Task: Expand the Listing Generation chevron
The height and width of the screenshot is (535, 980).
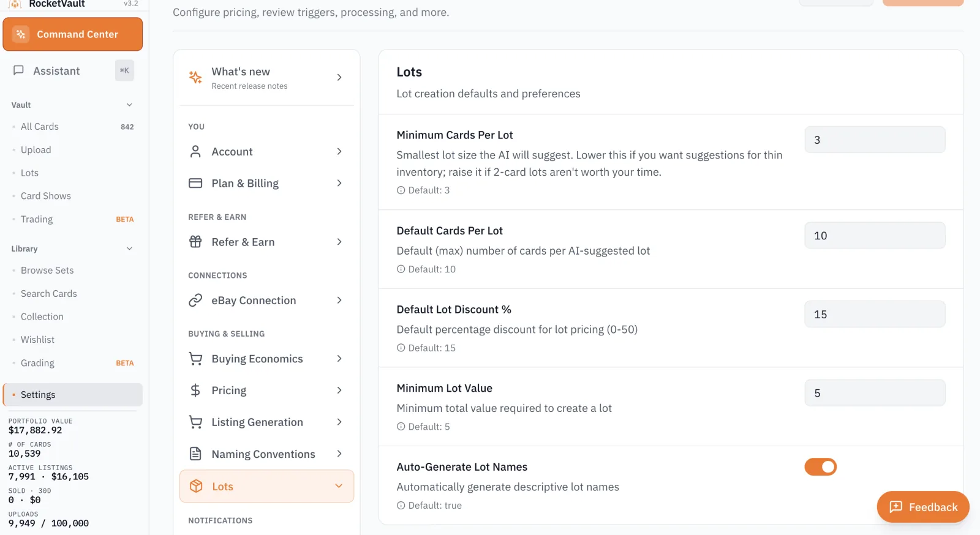Action: point(339,422)
